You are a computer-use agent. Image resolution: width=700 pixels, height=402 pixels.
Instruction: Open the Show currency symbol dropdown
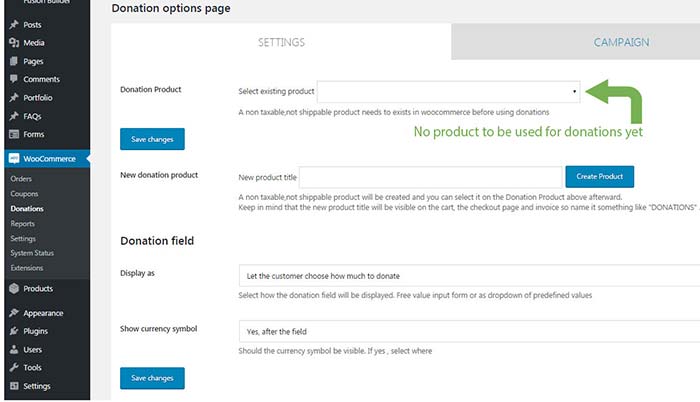(x=468, y=331)
